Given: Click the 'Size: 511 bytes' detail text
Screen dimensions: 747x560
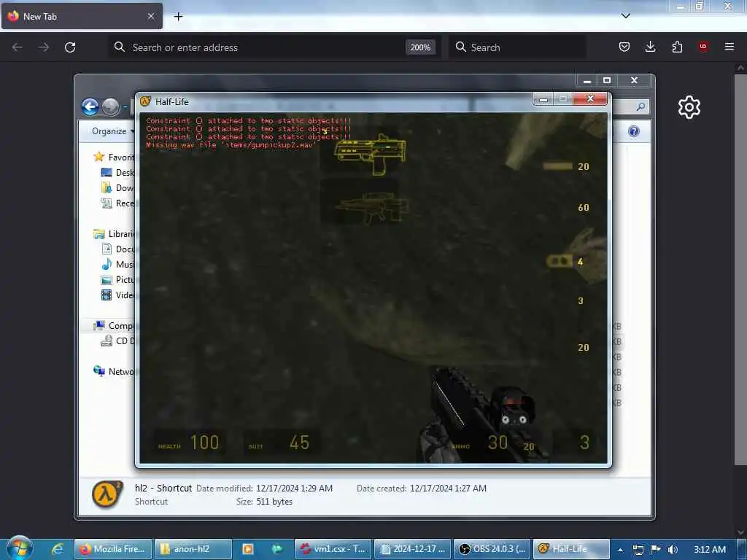Looking at the screenshot, I should click(x=264, y=502).
